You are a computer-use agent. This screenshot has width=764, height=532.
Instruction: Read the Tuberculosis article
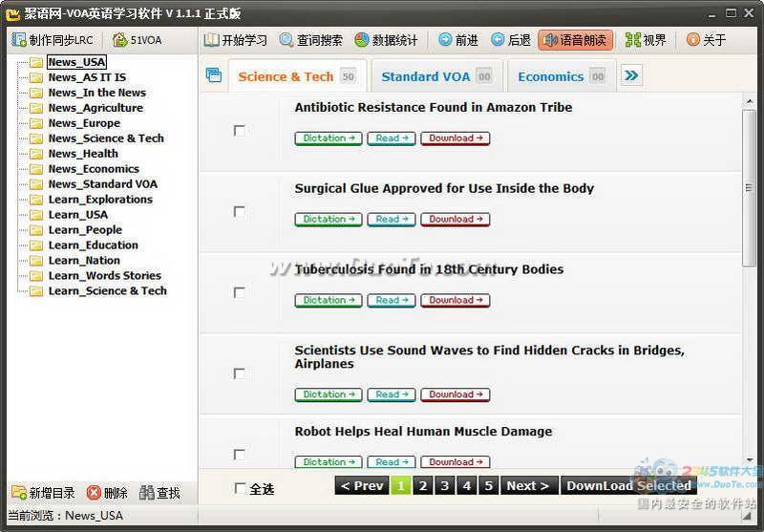coord(392,300)
